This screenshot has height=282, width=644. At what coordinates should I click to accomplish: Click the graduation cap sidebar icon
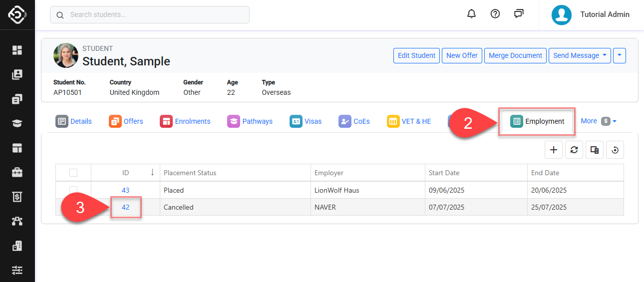coord(17,124)
